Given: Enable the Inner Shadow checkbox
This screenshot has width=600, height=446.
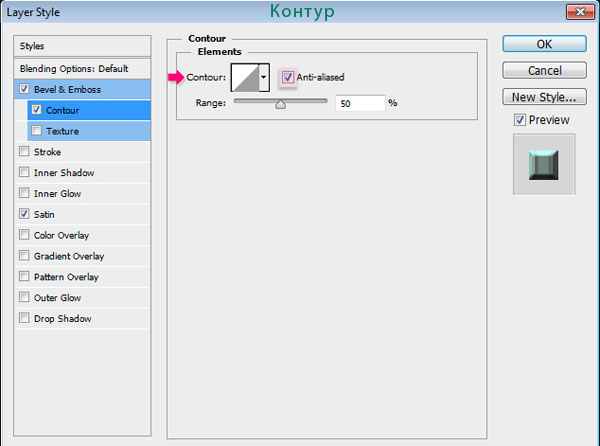Looking at the screenshot, I should (24, 172).
